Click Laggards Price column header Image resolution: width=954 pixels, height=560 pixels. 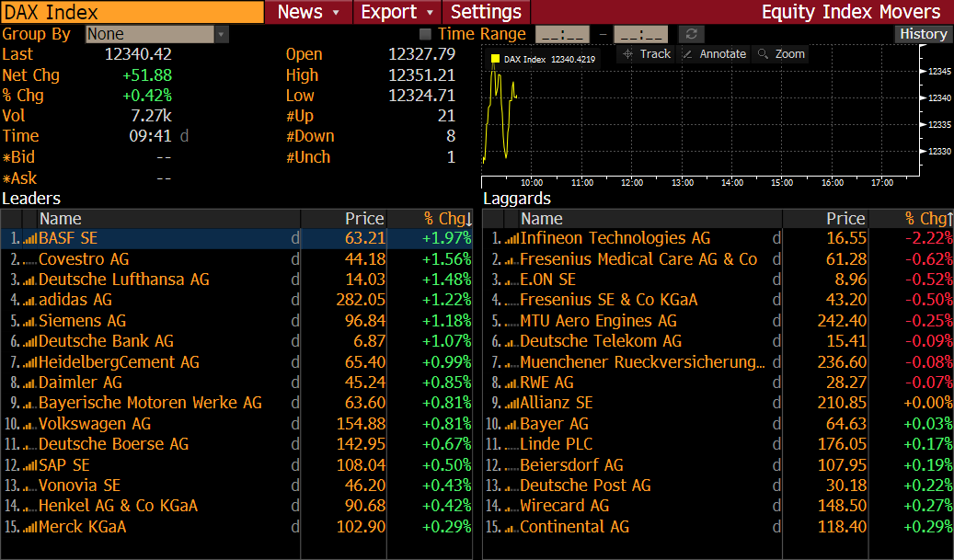tap(825, 219)
